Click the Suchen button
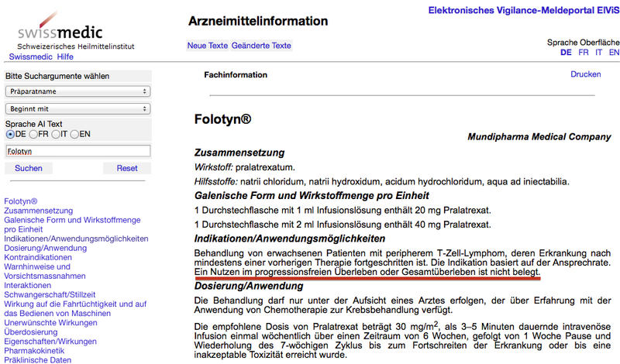 (29, 168)
